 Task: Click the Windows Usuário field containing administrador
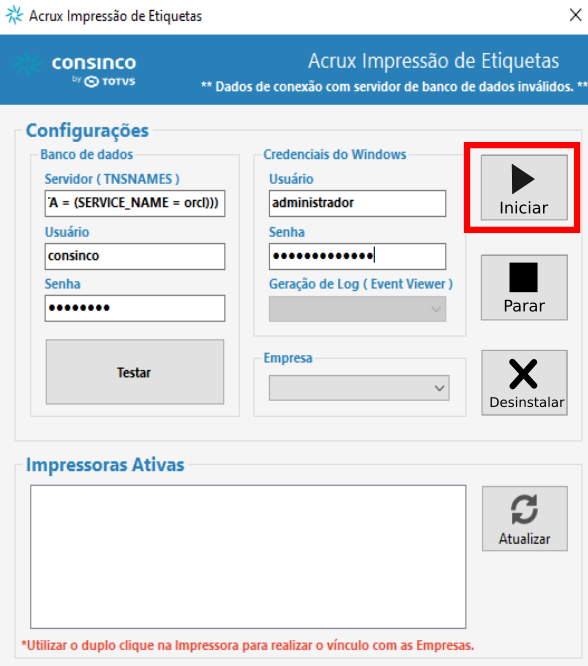click(357, 203)
